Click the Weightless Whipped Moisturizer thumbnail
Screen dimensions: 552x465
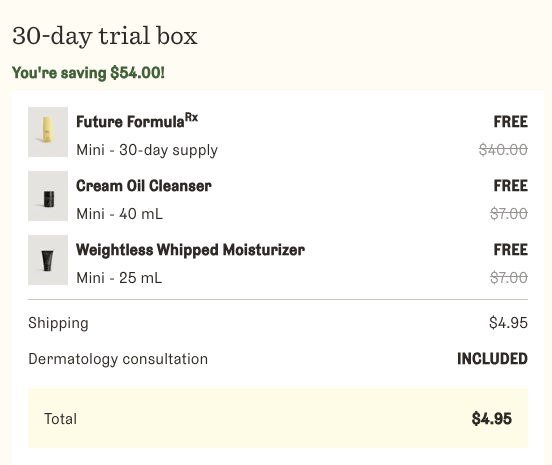48,260
